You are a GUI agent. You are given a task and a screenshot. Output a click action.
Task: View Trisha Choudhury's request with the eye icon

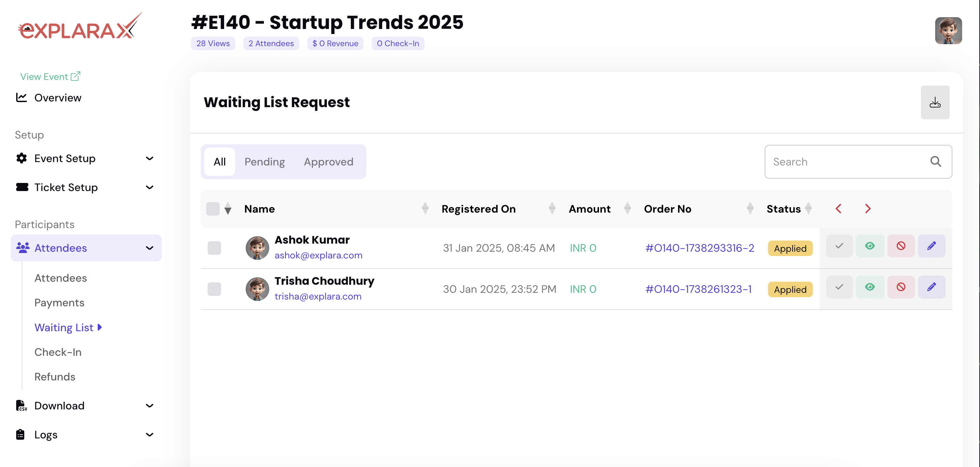click(x=870, y=287)
